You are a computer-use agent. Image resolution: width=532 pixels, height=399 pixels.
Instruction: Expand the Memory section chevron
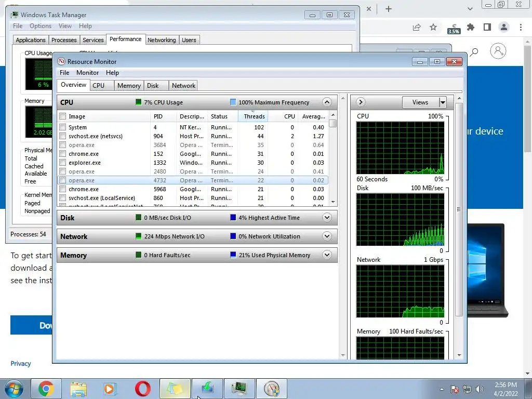click(x=327, y=255)
